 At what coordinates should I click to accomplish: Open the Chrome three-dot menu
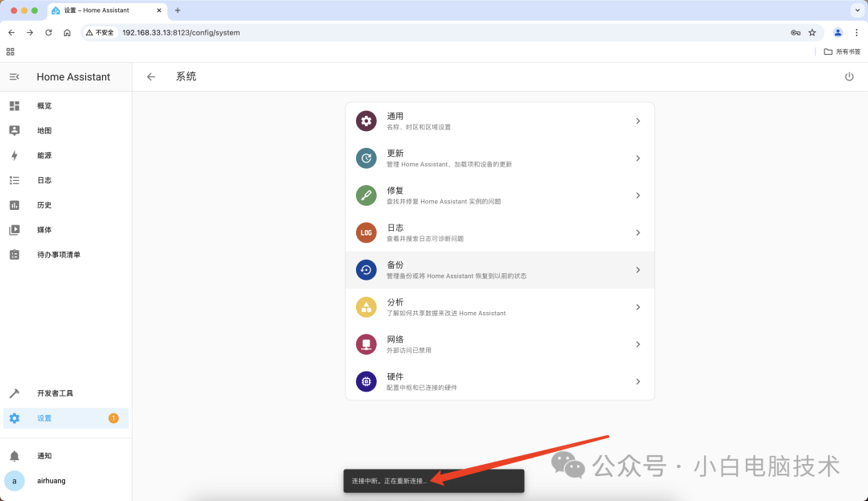(x=857, y=33)
